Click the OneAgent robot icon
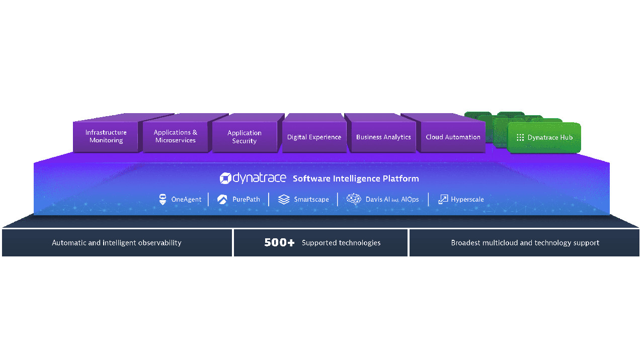This screenshot has height=362, width=644. tap(163, 199)
